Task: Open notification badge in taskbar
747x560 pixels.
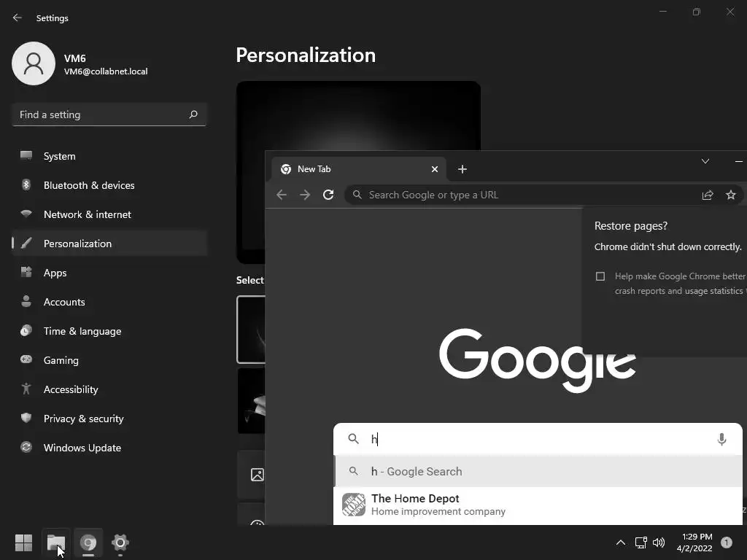Action: coord(726,542)
